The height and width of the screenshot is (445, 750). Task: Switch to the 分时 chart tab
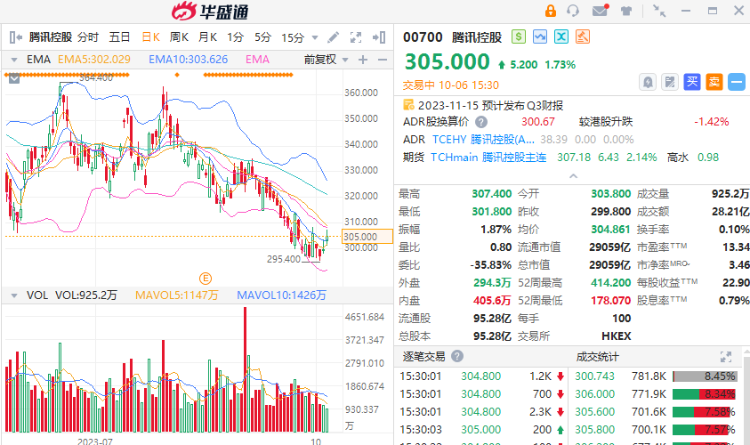point(88,37)
